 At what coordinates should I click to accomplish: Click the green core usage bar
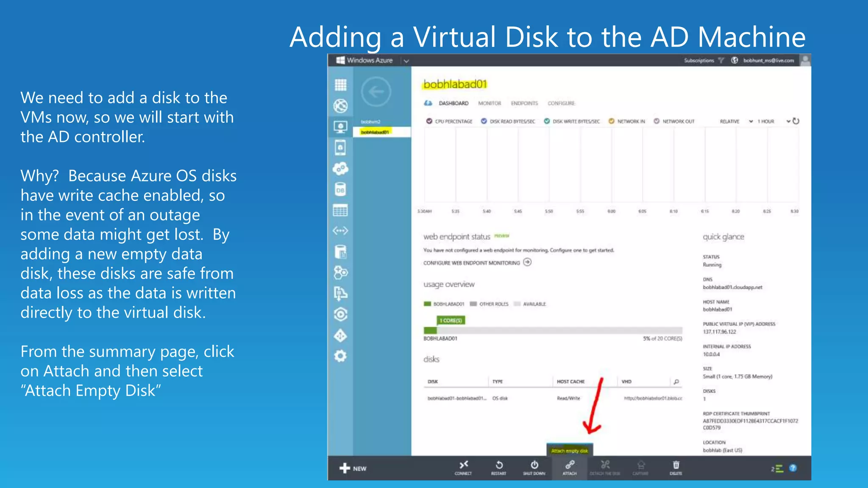(430, 330)
